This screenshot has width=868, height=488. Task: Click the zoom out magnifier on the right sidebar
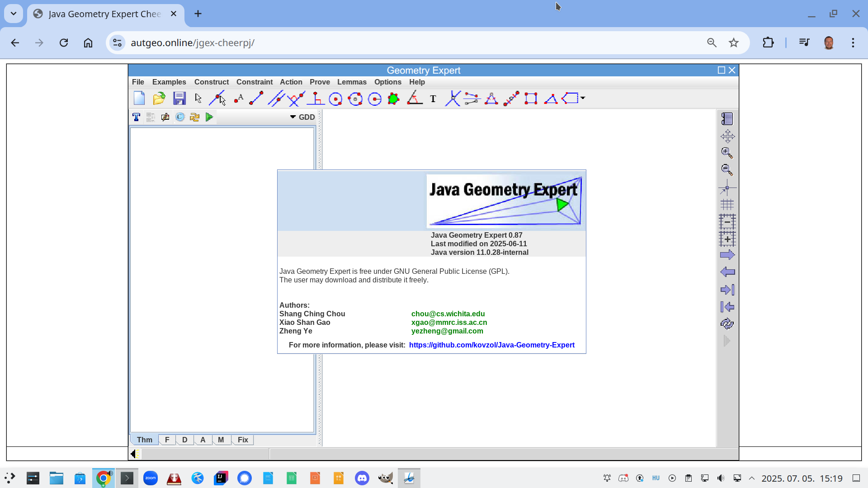(727, 169)
